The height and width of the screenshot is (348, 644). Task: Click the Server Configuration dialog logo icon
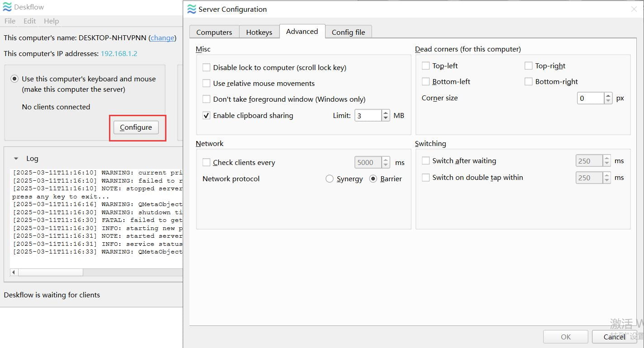(x=192, y=9)
